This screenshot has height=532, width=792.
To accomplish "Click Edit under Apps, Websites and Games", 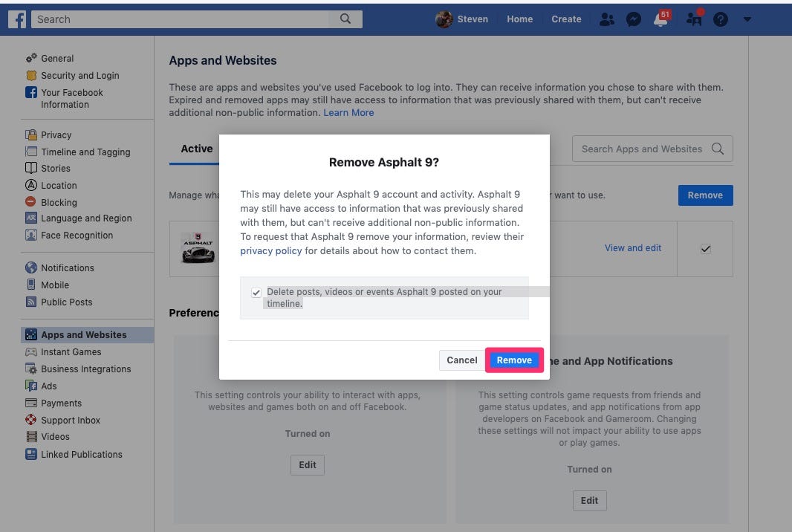I will pos(307,465).
